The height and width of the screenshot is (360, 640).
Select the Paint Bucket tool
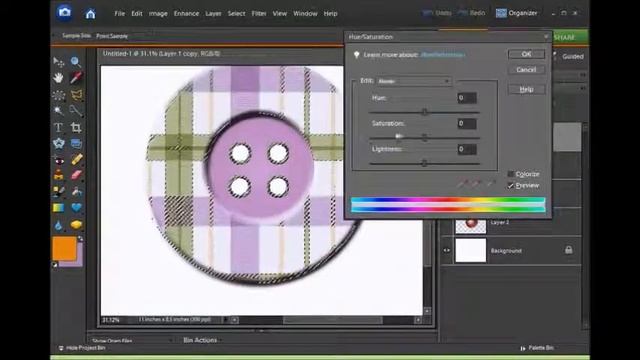point(76,191)
